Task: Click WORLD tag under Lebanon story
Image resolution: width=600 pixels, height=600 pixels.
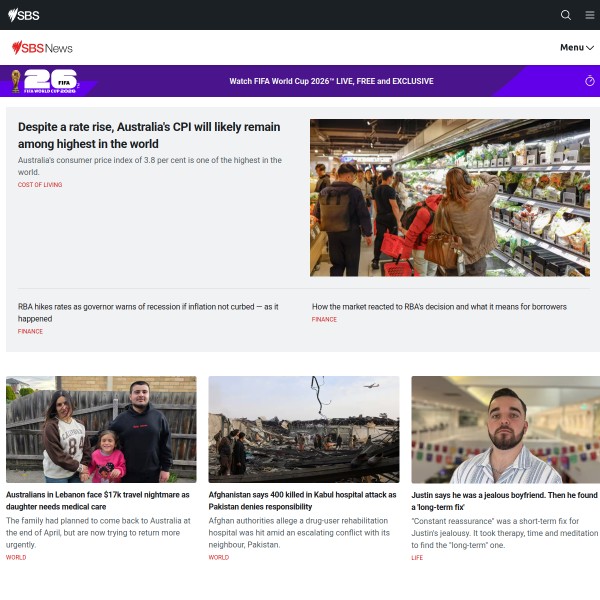Action: pyautogui.click(x=16, y=558)
